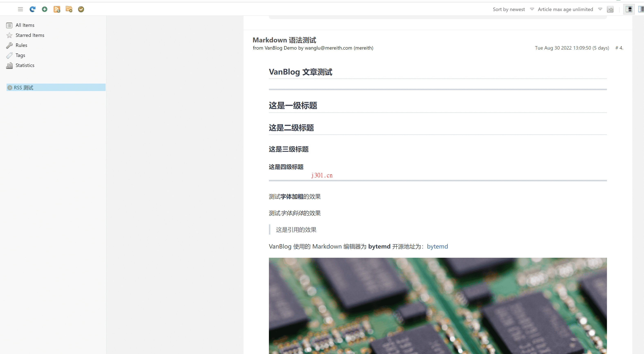
Task: Mark all articles as read
Action: [81, 9]
